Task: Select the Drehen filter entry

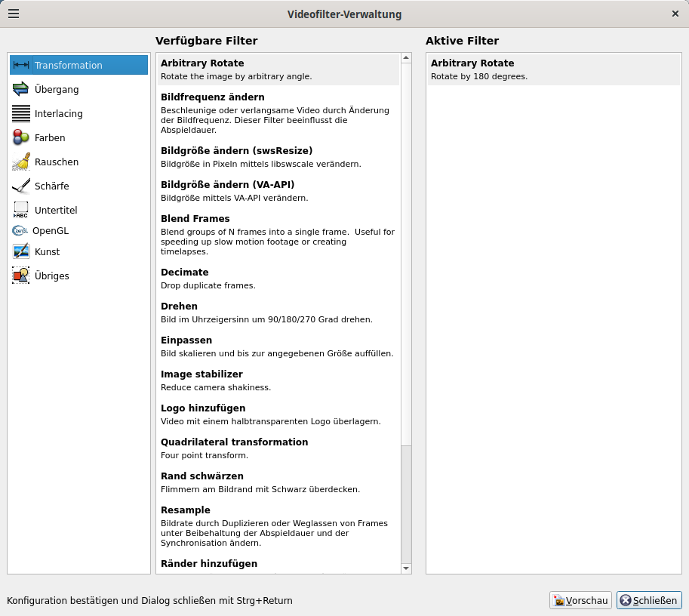Action: coord(278,313)
